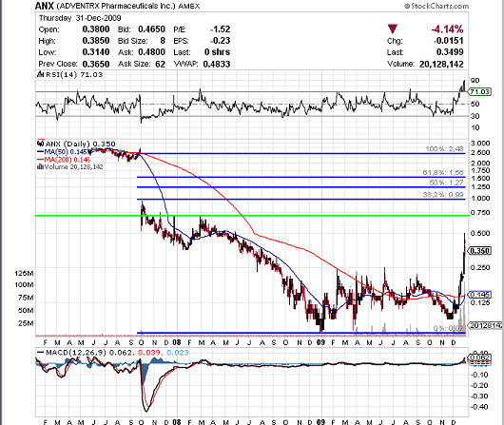504x425 pixels.
Task: Click the 0%: 0.10 Fibonacci label
Action: (x=449, y=329)
